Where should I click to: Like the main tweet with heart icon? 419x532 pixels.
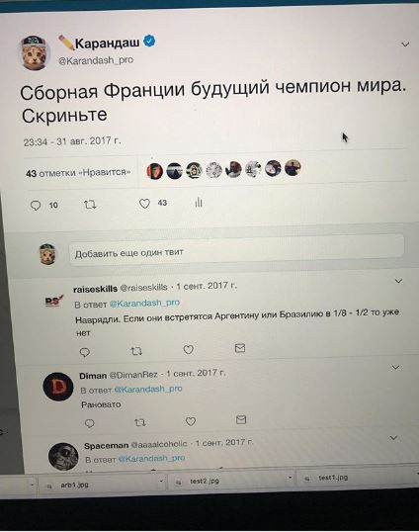[x=144, y=204]
